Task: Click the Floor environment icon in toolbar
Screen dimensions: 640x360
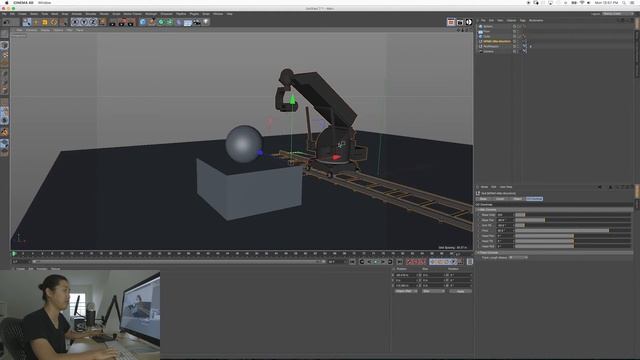Action: pos(188,22)
